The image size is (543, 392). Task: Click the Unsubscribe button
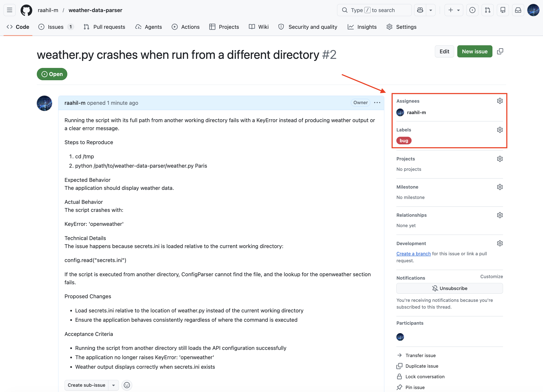point(449,288)
